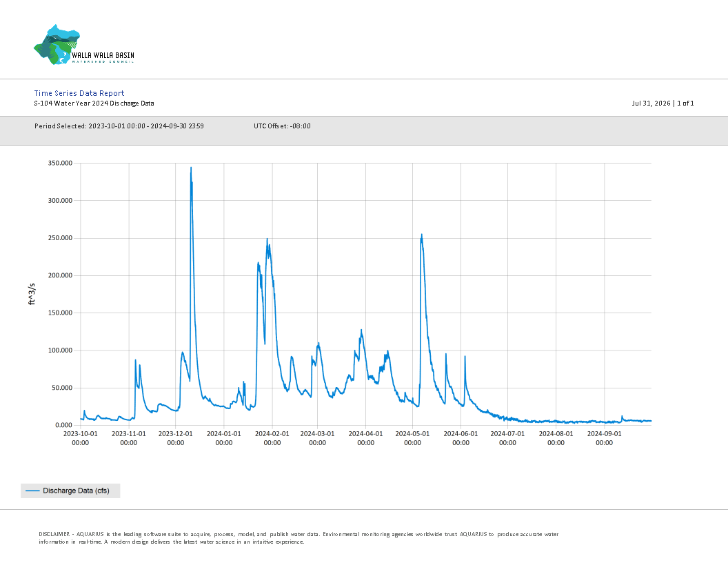The image size is (728, 563).
Task: Click the DISCLAIMER text in the footer
Action: (x=299, y=538)
